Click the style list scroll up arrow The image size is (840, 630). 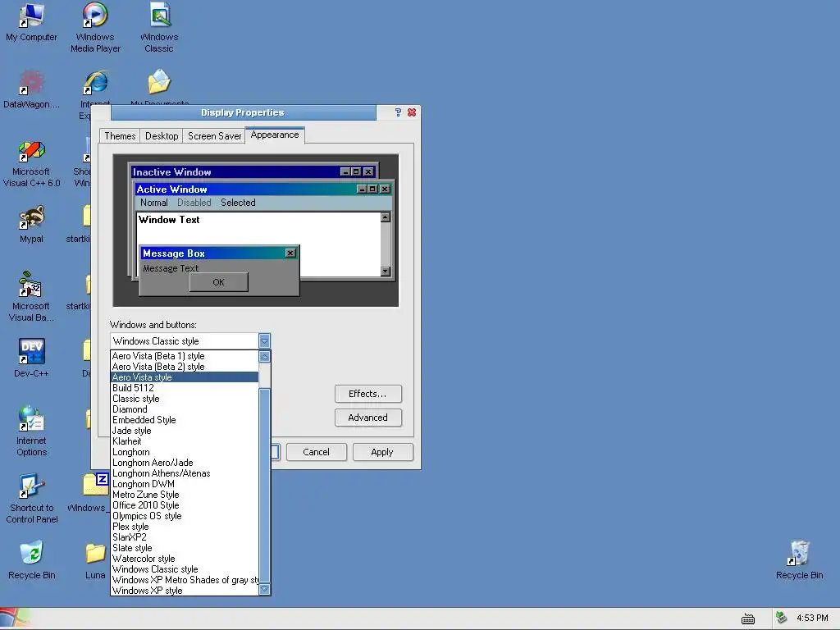click(265, 356)
